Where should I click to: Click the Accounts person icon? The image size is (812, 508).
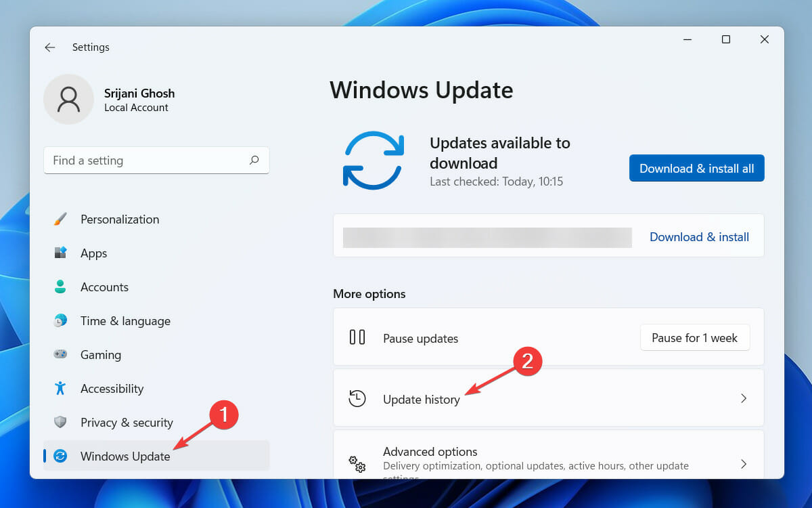pyautogui.click(x=60, y=287)
